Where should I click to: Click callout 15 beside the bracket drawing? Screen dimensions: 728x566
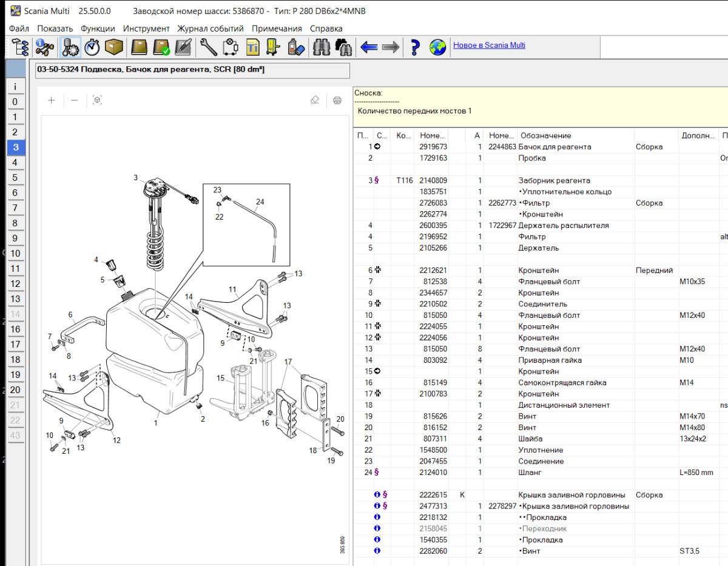pyautogui.click(x=221, y=378)
